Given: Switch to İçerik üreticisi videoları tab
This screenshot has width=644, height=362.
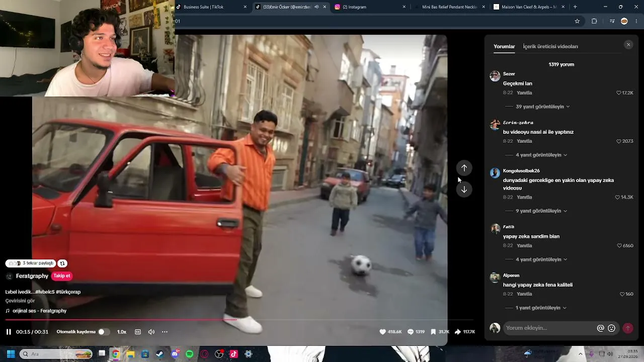Looking at the screenshot, I should (x=550, y=46).
